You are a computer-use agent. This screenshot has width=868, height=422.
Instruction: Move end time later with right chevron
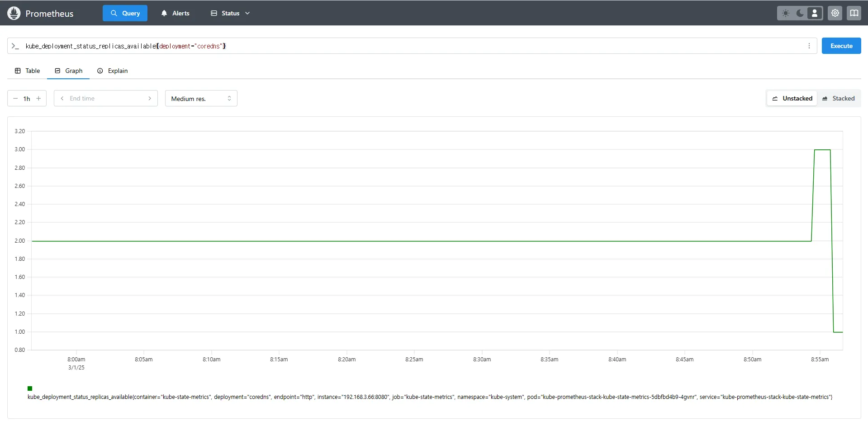tap(150, 98)
